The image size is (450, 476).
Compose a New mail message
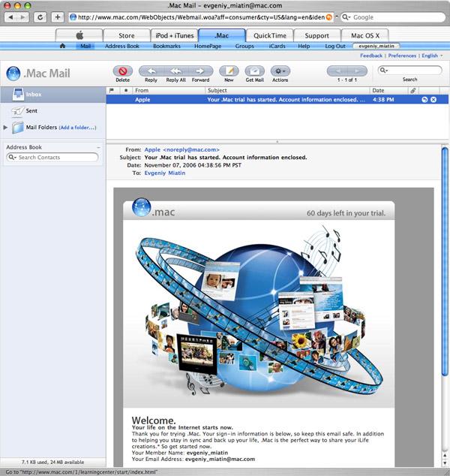pyautogui.click(x=229, y=71)
